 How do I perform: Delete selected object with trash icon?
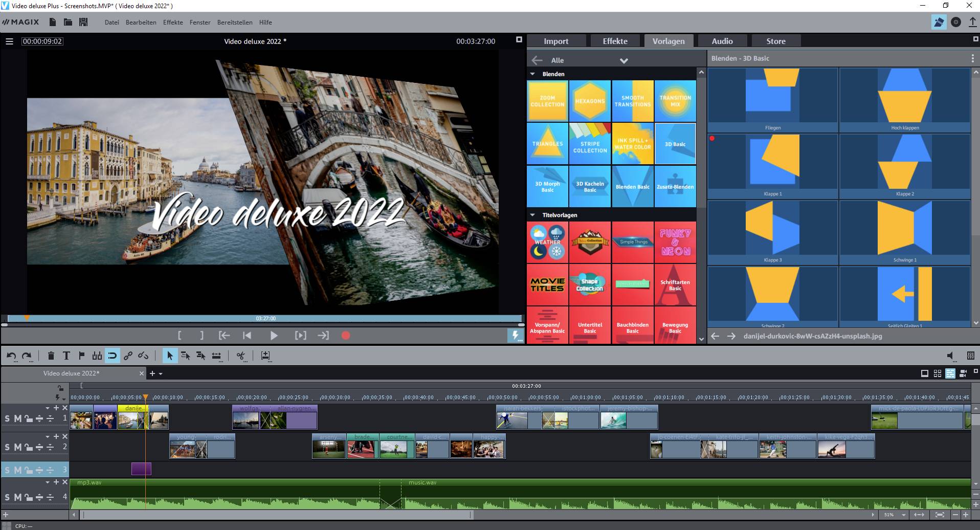point(51,356)
